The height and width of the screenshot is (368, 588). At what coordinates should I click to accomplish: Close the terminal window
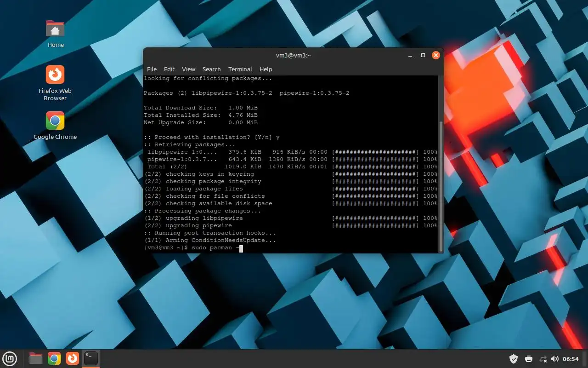pos(436,55)
